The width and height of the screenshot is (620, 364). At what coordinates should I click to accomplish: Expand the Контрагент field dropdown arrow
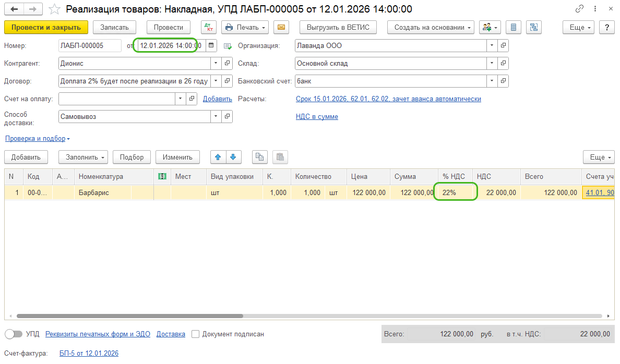pyautogui.click(x=216, y=63)
